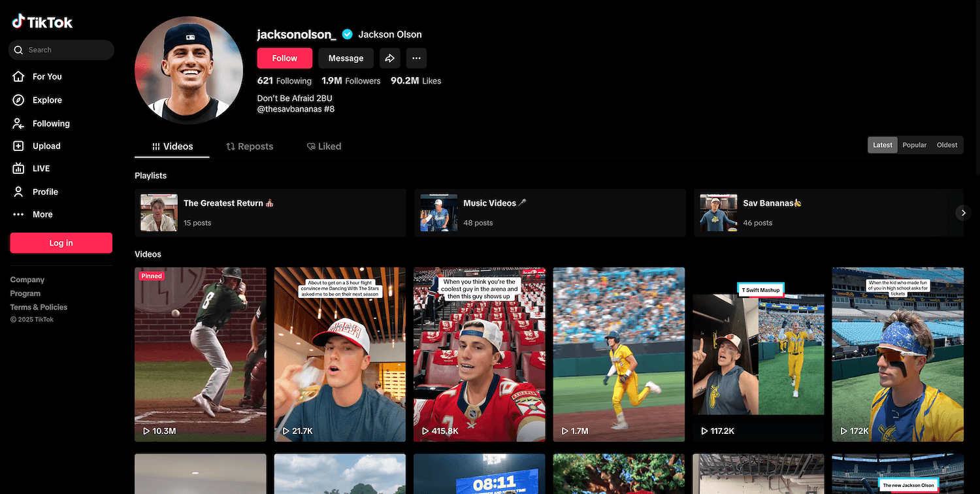Open the LIVE section
This screenshot has height=494, width=980.
pos(41,169)
